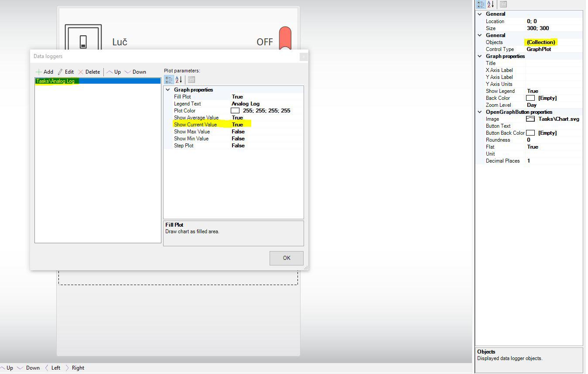Select Tasks\Analog Log list entry
The height and width of the screenshot is (374, 588).
(55, 81)
